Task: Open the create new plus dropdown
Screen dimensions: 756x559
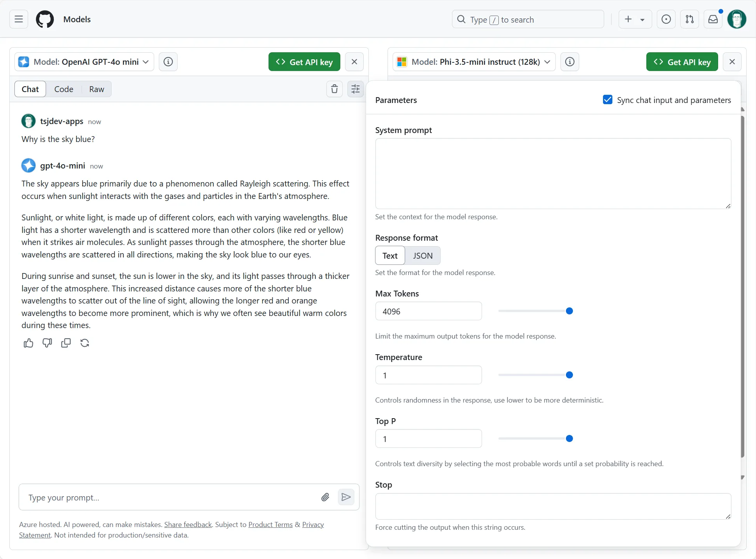Action: (635, 19)
